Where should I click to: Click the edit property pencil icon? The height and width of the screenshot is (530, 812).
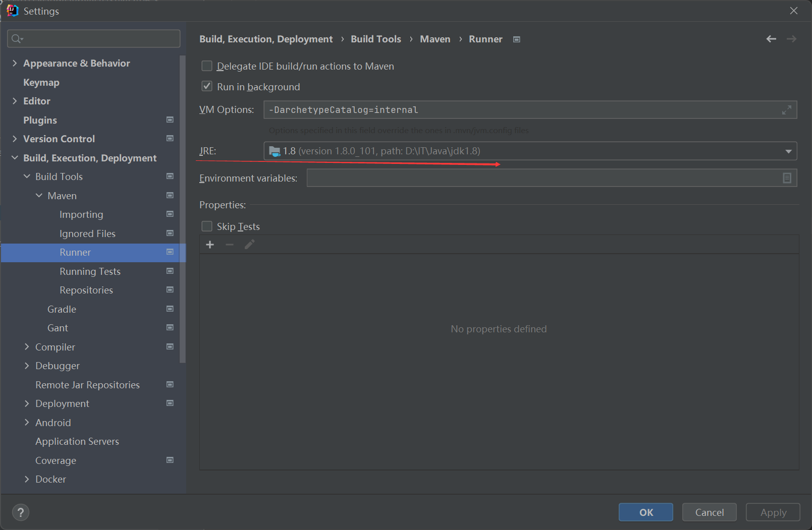click(249, 245)
